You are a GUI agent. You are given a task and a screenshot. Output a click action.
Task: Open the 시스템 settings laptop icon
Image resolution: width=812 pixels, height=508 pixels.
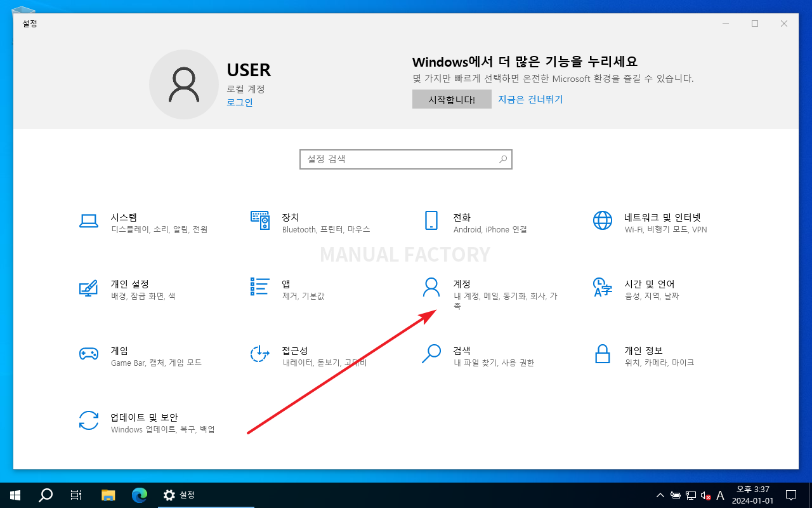(x=89, y=220)
